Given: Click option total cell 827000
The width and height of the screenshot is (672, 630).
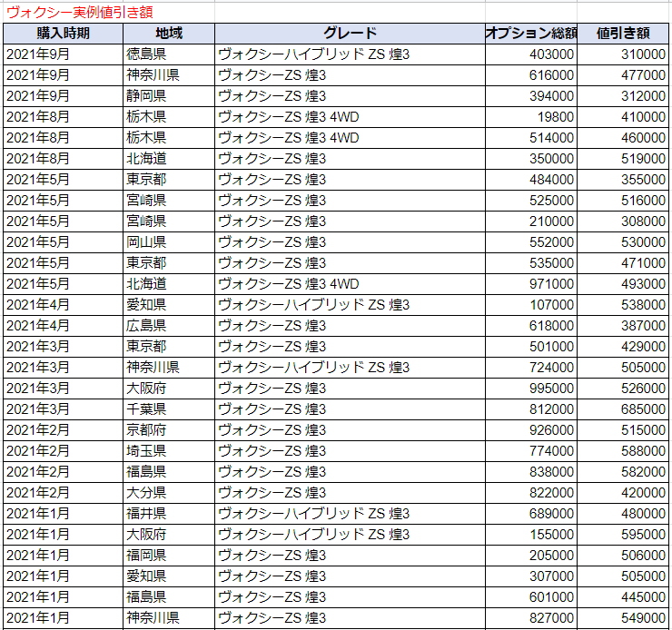Looking at the screenshot, I should [531, 618].
